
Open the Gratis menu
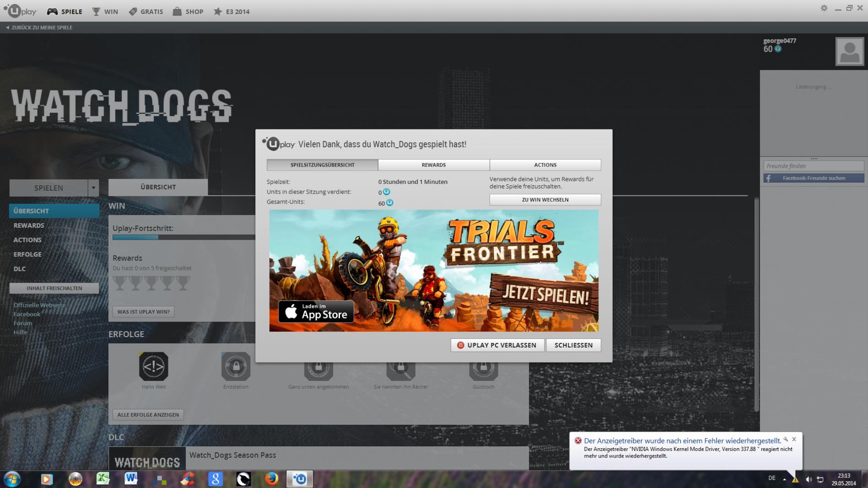point(146,11)
